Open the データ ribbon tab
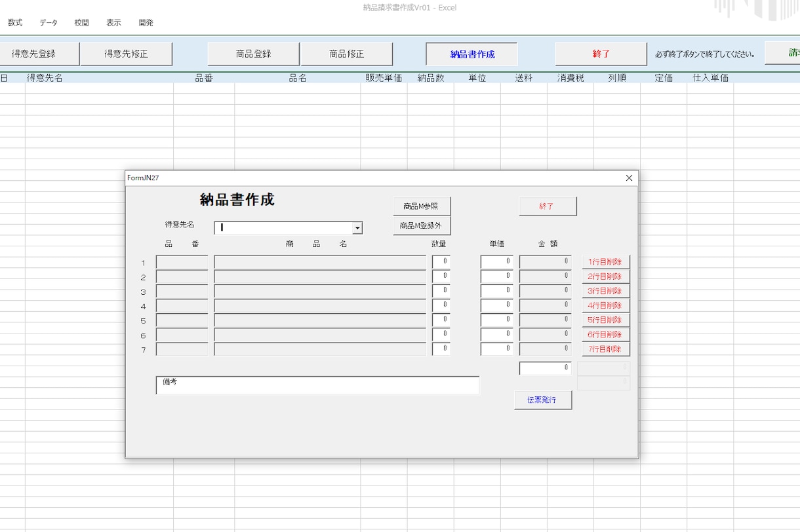 (48, 22)
